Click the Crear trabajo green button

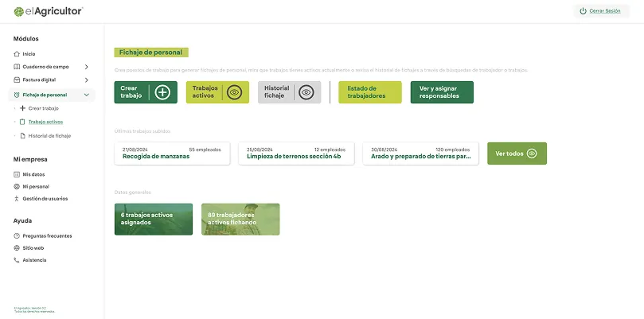tap(146, 92)
